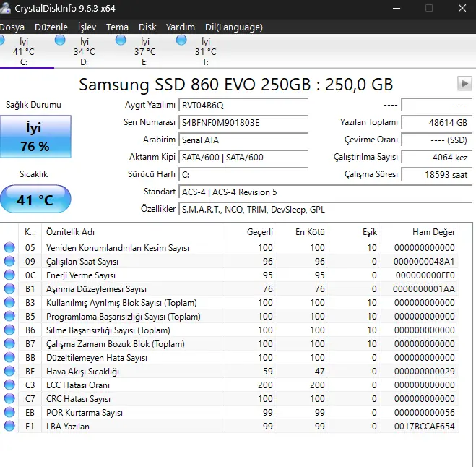Go to next disk with arrow button

464,83
